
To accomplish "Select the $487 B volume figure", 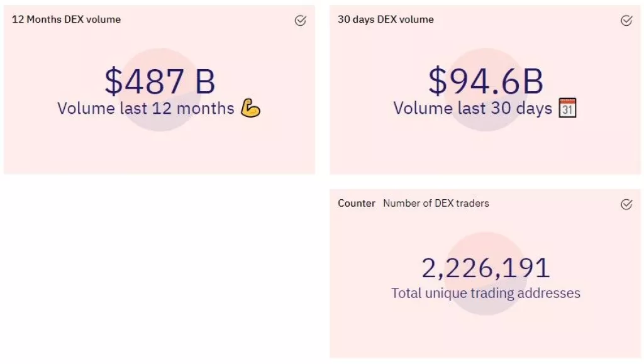I will [x=159, y=80].
